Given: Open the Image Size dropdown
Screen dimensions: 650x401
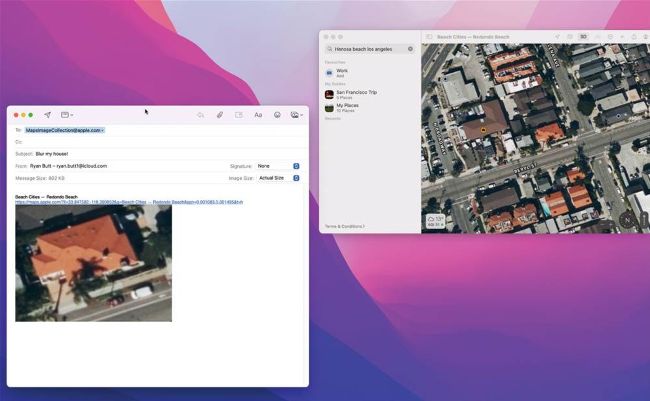Looking at the screenshot, I should pos(279,178).
